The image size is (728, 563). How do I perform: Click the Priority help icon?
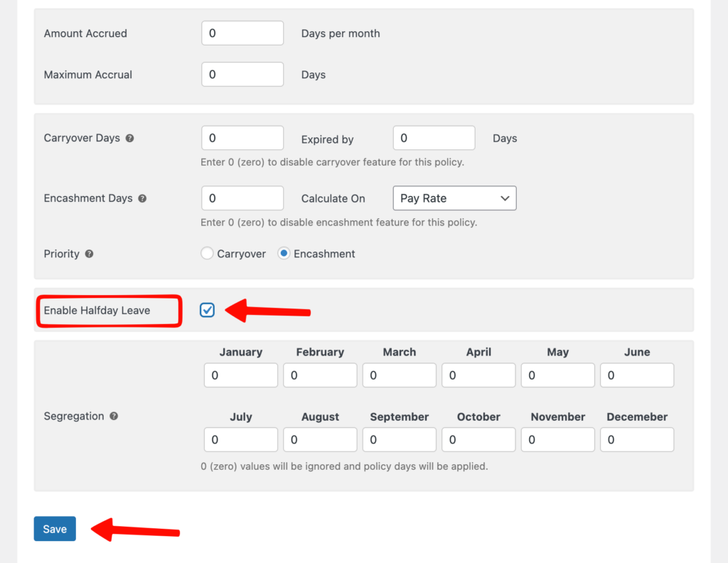[89, 254]
